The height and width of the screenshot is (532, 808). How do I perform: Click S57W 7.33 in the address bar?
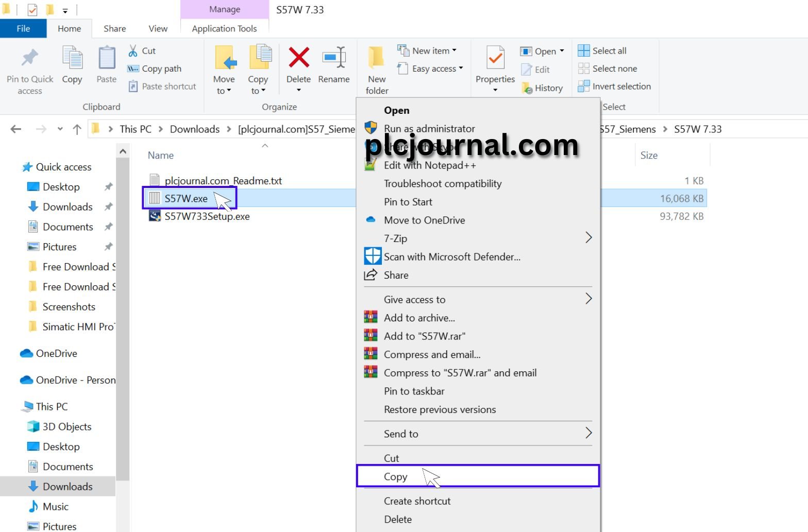(x=698, y=129)
